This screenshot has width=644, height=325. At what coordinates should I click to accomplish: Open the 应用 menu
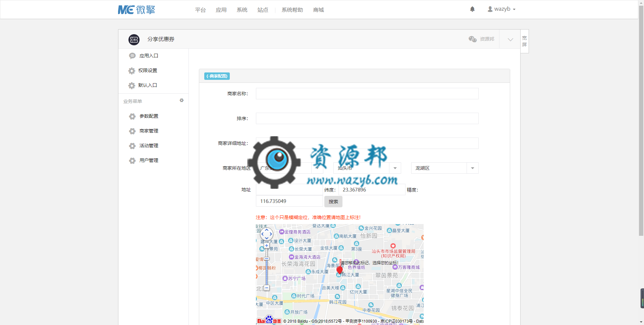tap(221, 10)
